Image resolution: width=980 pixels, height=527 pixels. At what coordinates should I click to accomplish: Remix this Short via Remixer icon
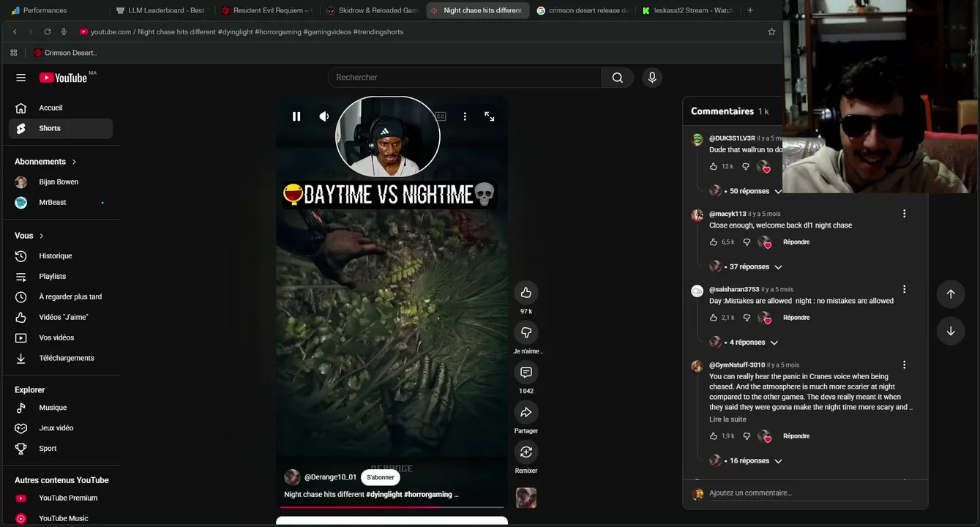[526, 452]
